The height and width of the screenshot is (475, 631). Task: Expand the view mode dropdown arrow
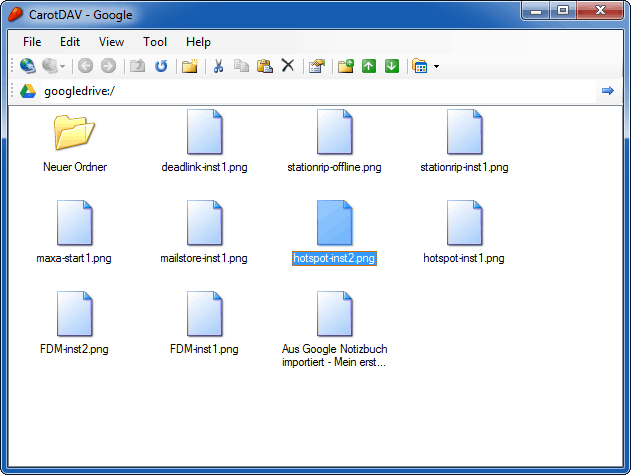436,67
